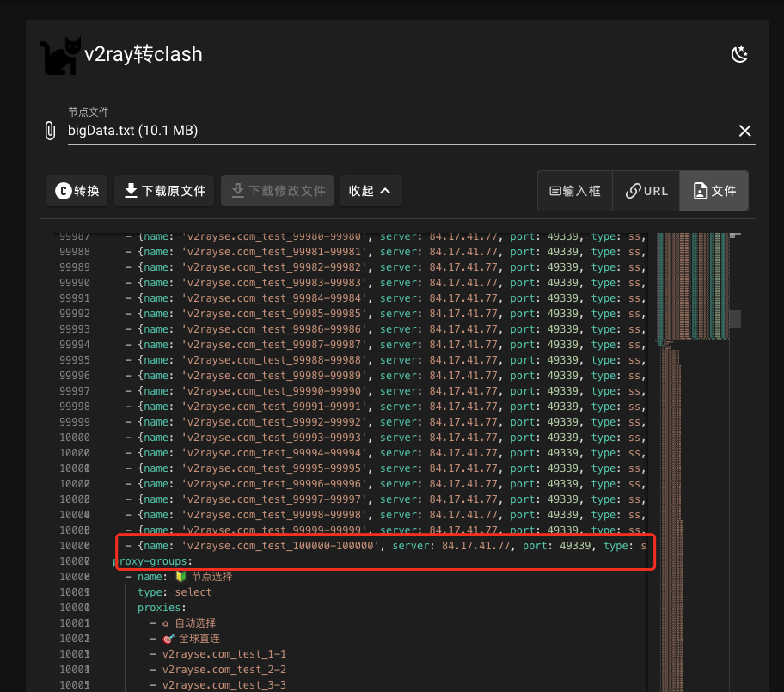Remove bigData.txt with the X button
This screenshot has width=784, height=692.
tap(745, 130)
